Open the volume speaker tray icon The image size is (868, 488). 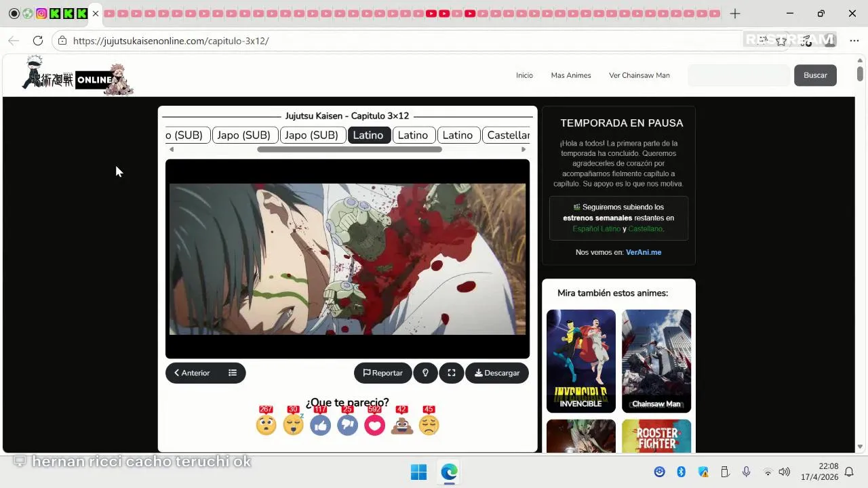pos(785,472)
